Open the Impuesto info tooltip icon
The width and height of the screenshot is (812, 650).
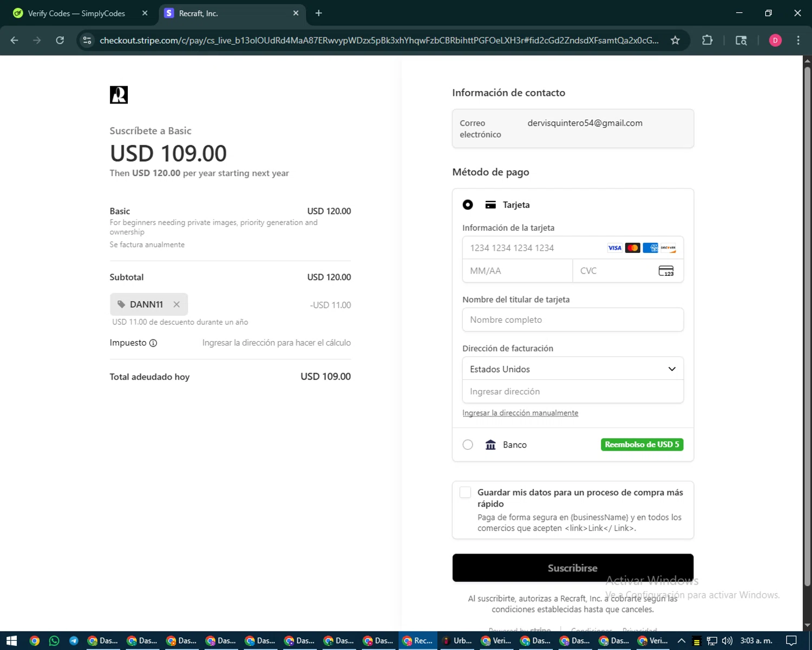pos(153,343)
